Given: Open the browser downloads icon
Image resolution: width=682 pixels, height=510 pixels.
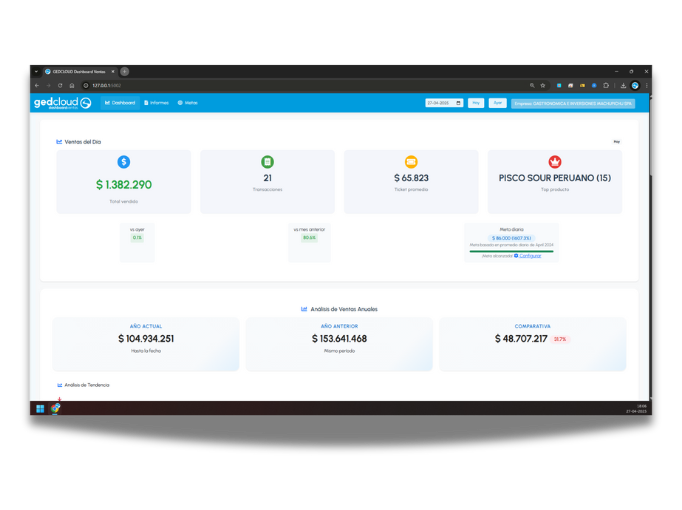Looking at the screenshot, I should pyautogui.click(x=623, y=86).
